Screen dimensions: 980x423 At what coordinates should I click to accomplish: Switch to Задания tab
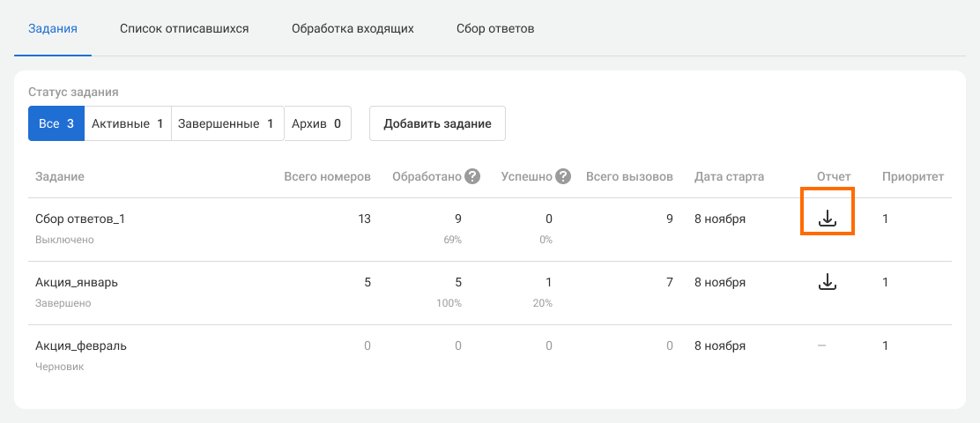pos(53,28)
